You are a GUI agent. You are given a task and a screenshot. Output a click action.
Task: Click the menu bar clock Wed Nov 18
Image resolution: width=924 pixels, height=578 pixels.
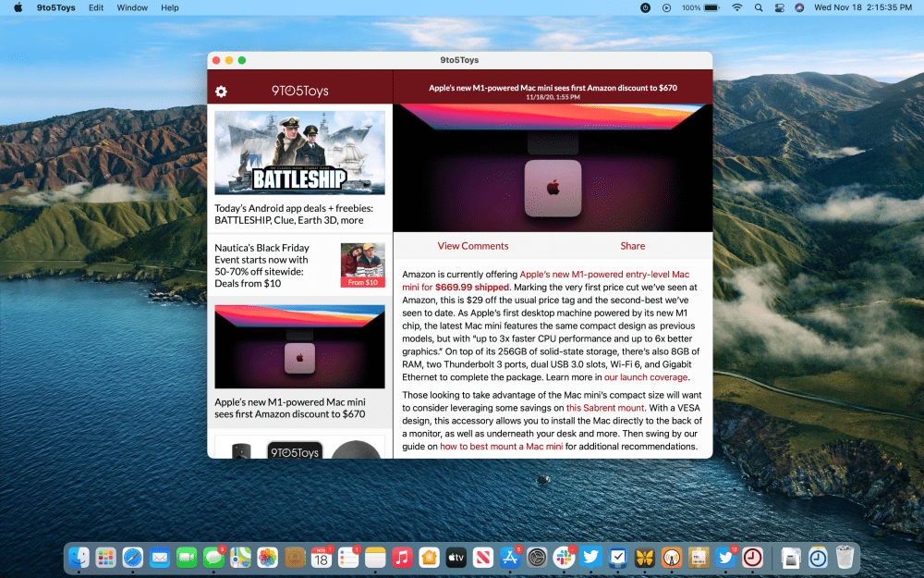[x=863, y=7]
